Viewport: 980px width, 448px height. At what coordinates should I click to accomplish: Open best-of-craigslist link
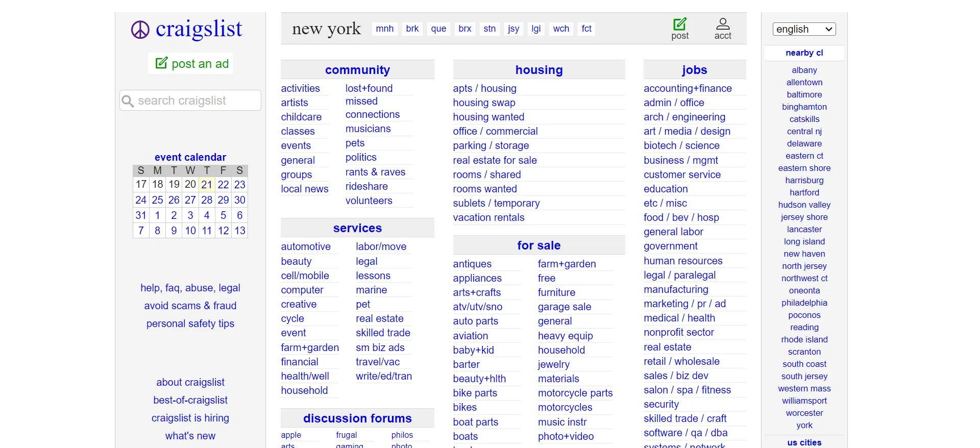[190, 400]
